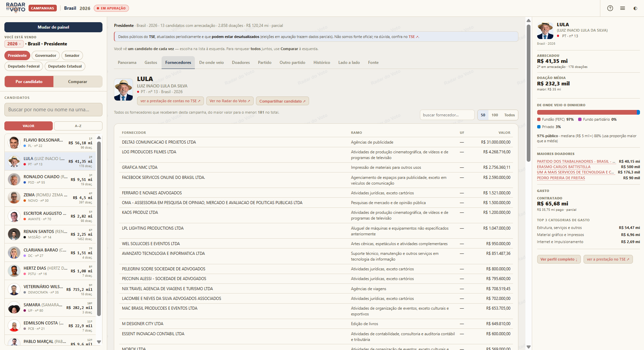Open Erasmo Carlos Battistella donor link
The image size is (644, 350).
coord(563,167)
